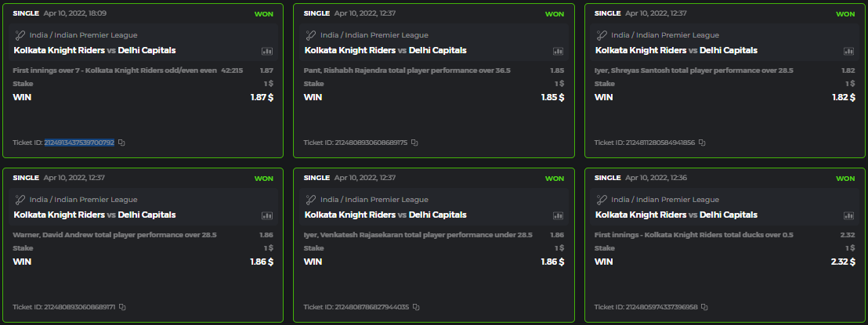Open match statistics icon on Shreyas Iyer card

pos(848,51)
